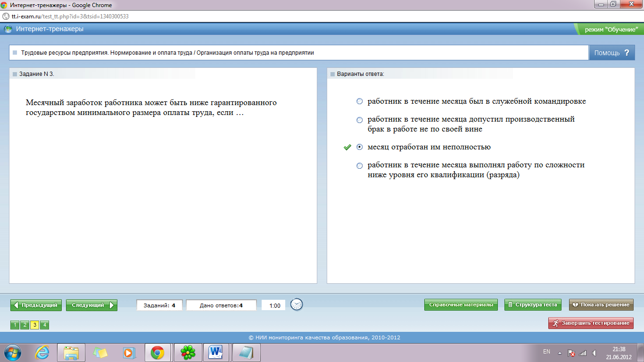Jump to question 2

click(25, 325)
